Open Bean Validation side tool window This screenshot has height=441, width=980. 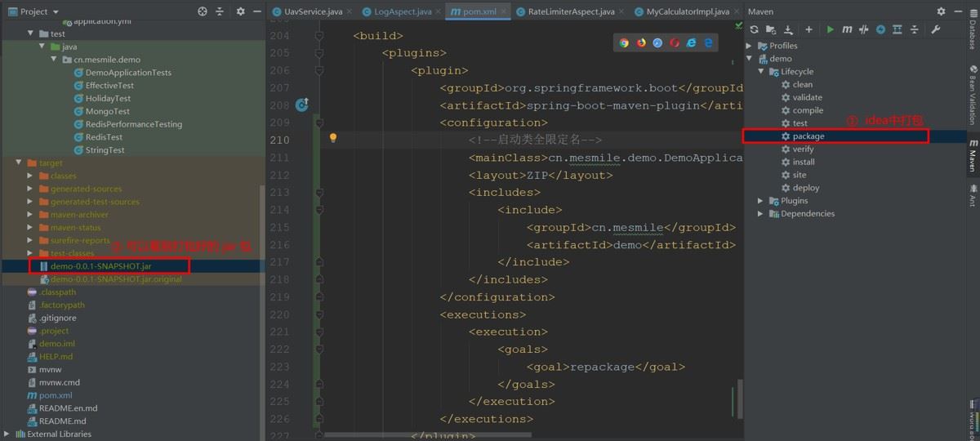[972, 95]
